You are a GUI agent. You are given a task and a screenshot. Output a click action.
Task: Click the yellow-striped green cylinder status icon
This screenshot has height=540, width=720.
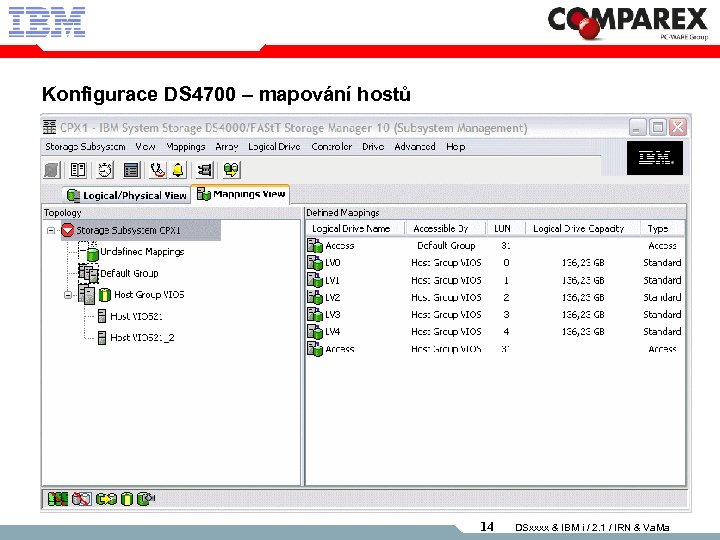(127, 499)
